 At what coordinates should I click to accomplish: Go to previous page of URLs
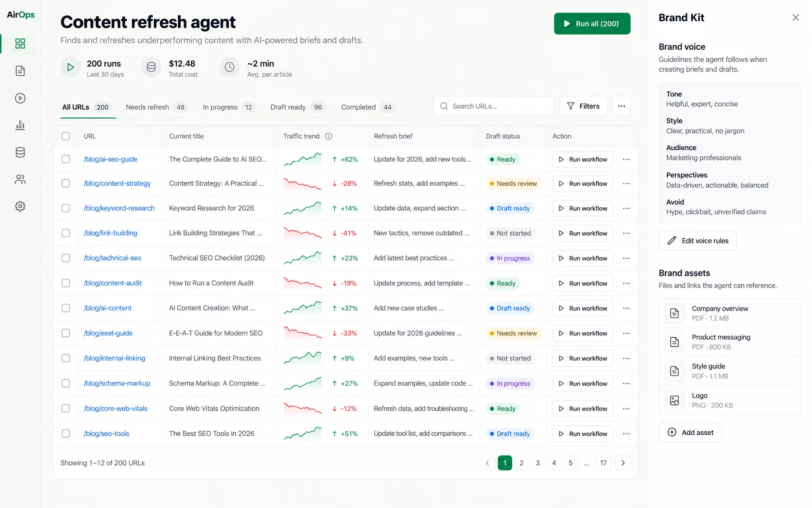point(487,463)
